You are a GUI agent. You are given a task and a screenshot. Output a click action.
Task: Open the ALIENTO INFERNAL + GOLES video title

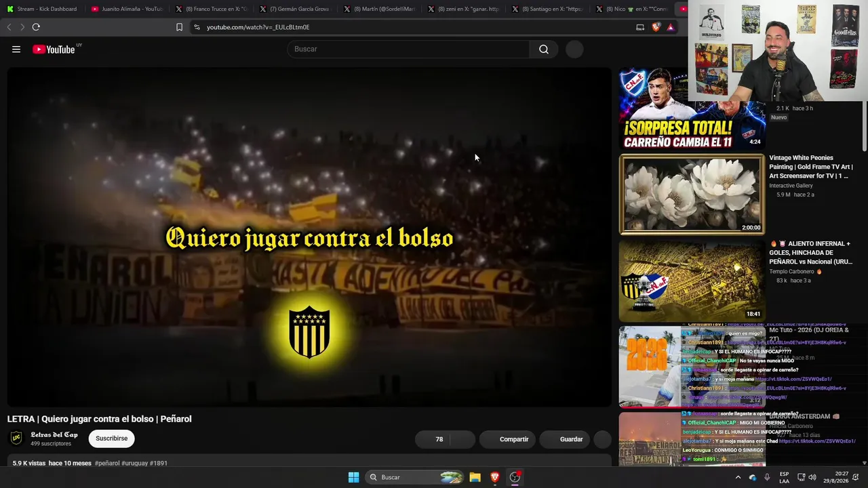pos(811,252)
